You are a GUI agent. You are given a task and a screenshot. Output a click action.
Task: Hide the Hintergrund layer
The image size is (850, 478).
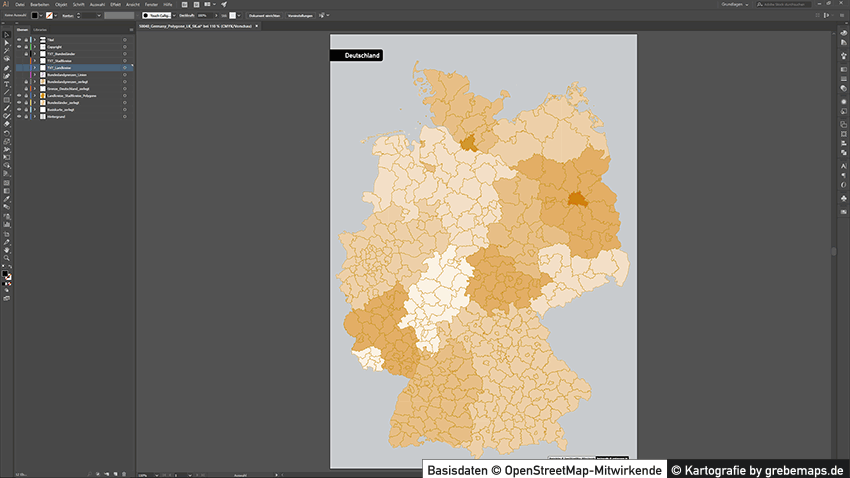click(x=19, y=117)
